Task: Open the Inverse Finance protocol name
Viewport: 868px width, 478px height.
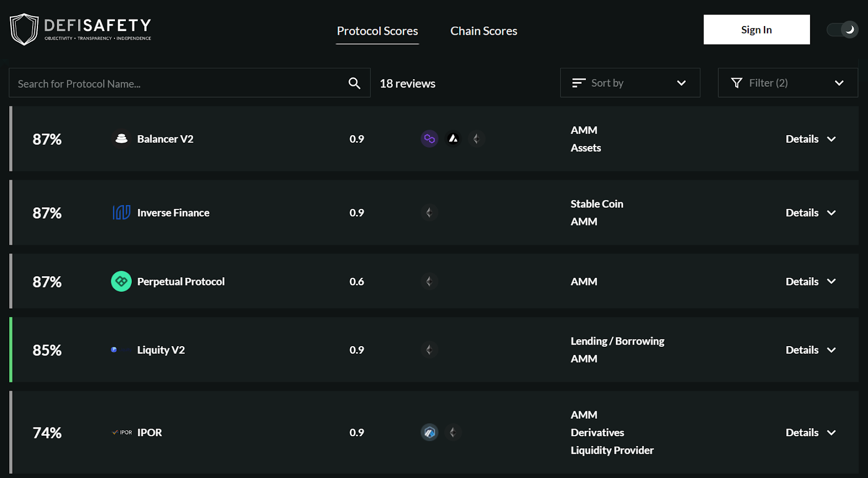Action: [x=174, y=213]
